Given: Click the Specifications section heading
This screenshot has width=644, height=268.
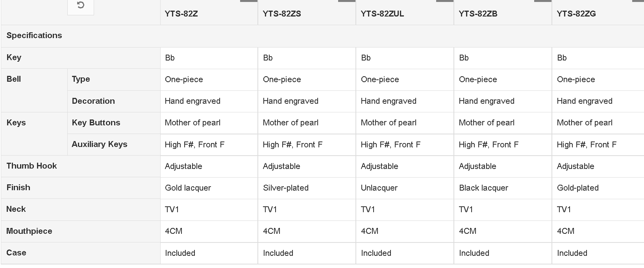Looking at the screenshot, I should [x=34, y=35].
